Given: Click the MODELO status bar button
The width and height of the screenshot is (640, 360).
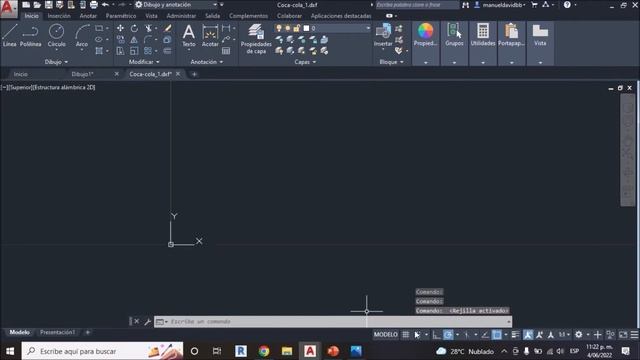Looking at the screenshot, I should 385,335.
